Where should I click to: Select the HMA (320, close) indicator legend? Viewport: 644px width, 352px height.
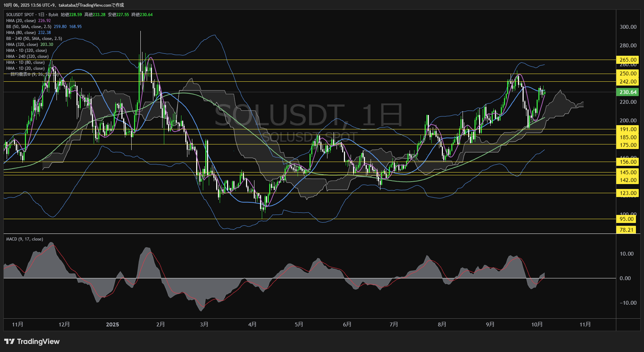click(22, 45)
